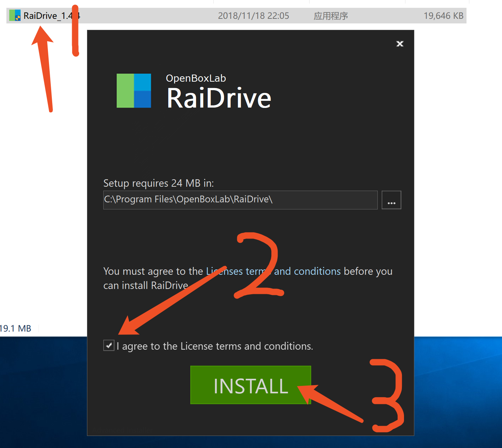Click the 应用程序 file type cell
The image size is (502, 448).
click(331, 16)
